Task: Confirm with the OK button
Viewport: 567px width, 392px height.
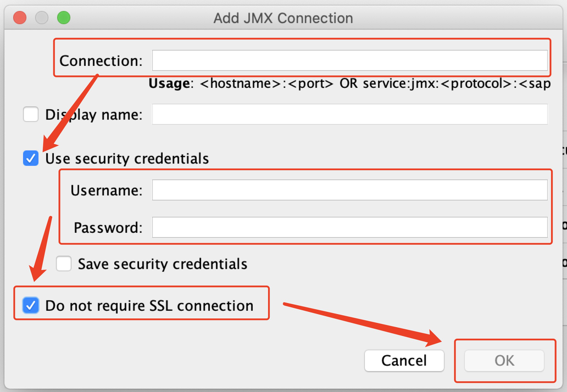Action: (504, 360)
